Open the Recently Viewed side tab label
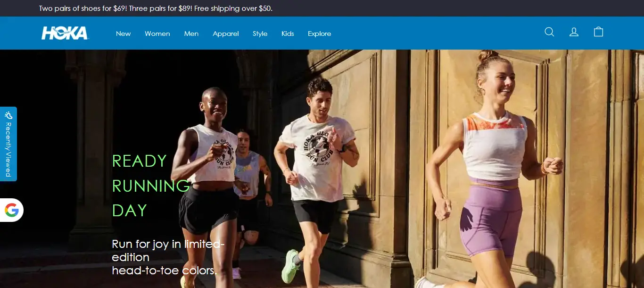Image resolution: width=644 pixels, height=288 pixels. pos(8,149)
